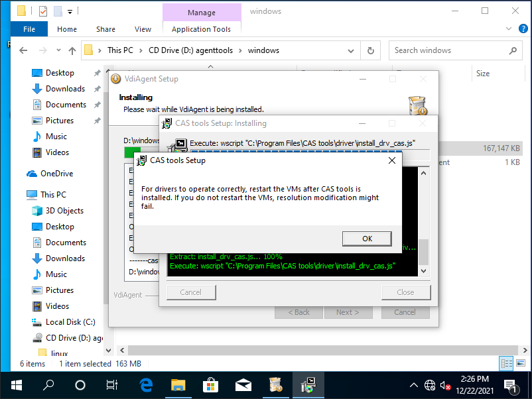Open recent locations dropdown arrow
Viewport: 532px width, 399px height.
pos(58,50)
